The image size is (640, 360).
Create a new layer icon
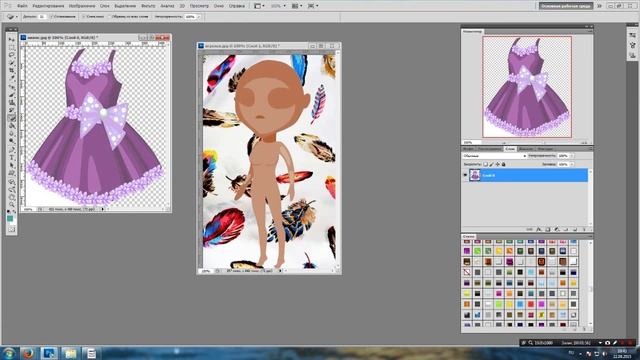point(575,229)
